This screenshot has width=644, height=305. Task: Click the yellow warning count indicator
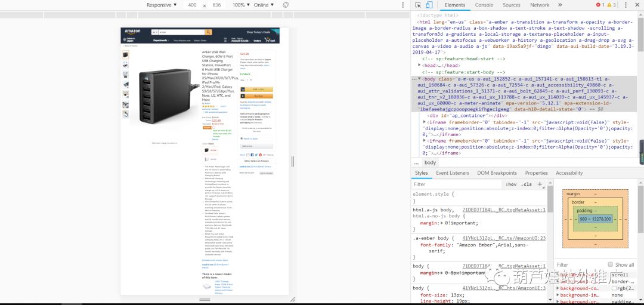612,5
